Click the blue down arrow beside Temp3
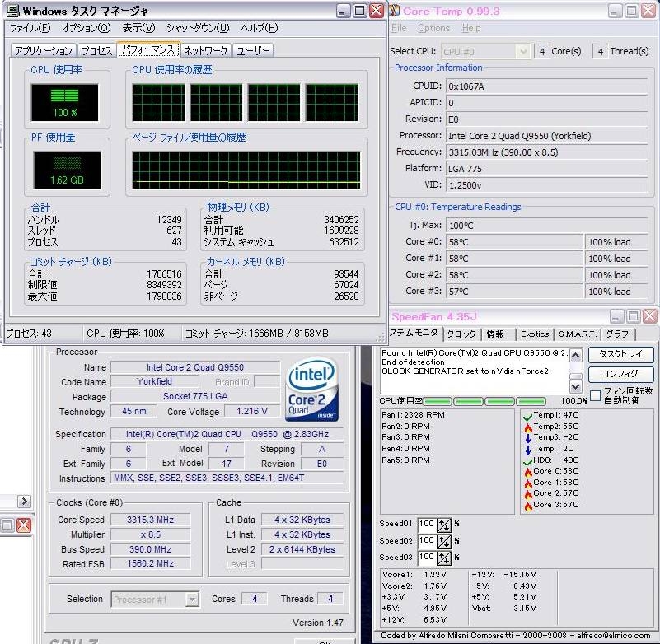 (527, 437)
